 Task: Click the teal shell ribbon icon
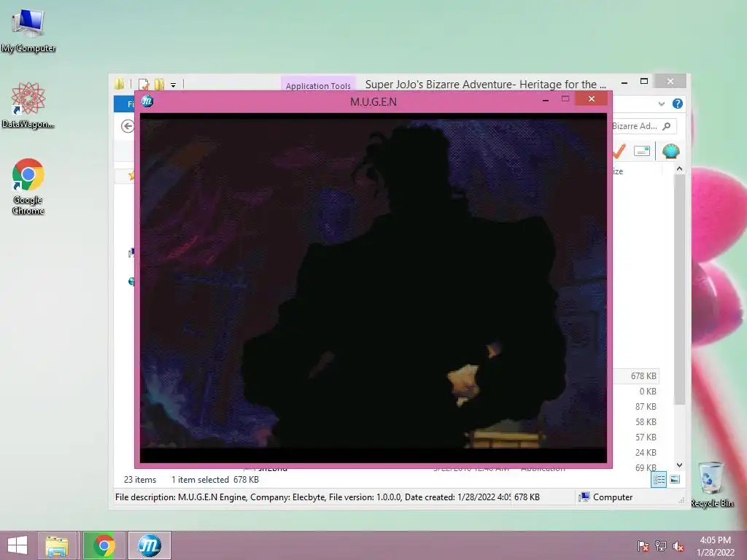(670, 152)
